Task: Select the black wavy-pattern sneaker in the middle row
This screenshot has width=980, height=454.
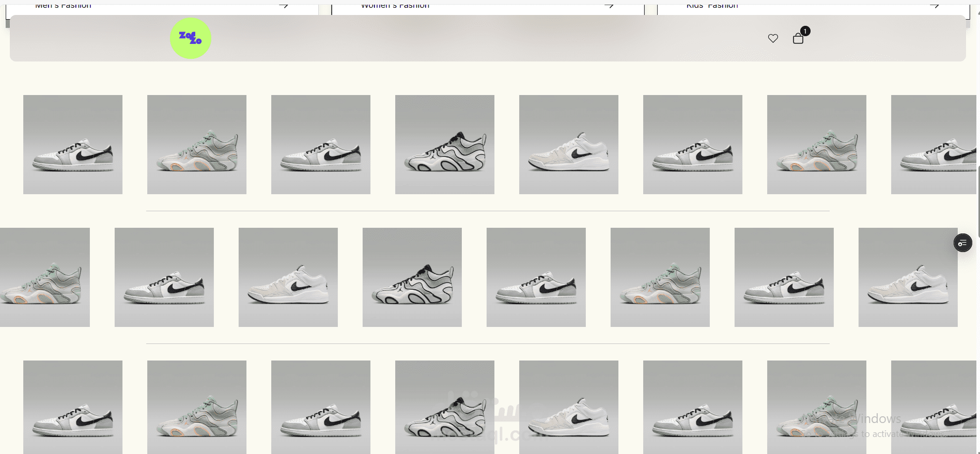Action: coord(412,277)
